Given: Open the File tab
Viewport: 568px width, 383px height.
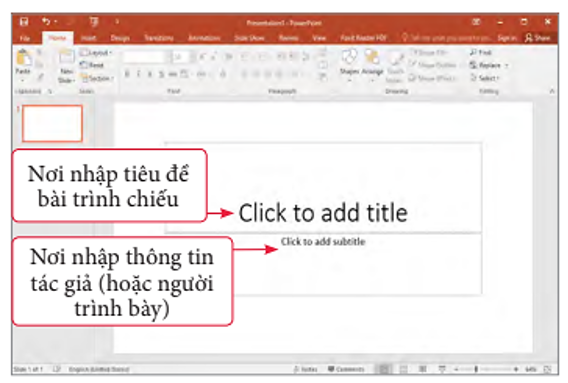Looking at the screenshot, I should coord(25,38).
